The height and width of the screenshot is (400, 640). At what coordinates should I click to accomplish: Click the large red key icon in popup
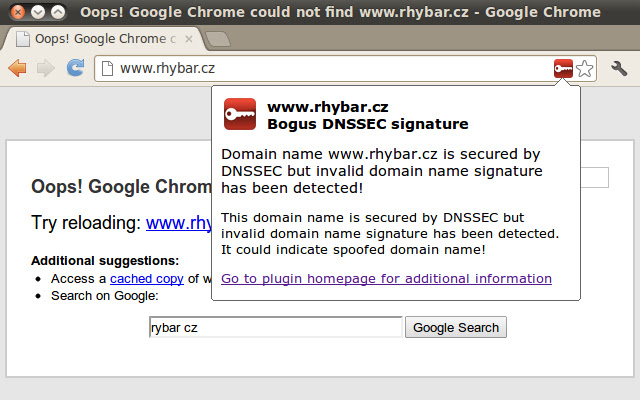tap(240, 114)
